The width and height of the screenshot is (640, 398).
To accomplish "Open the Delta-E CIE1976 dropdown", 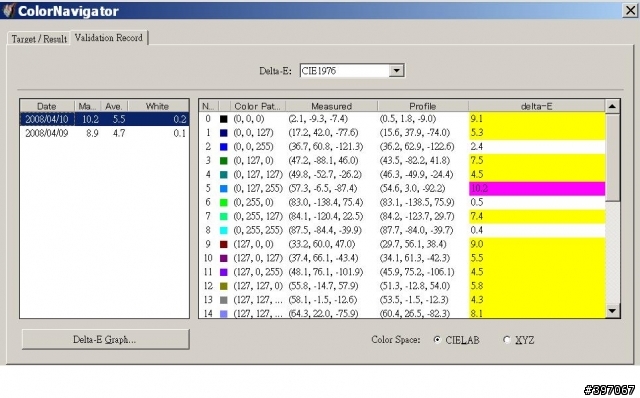I will 396,71.
